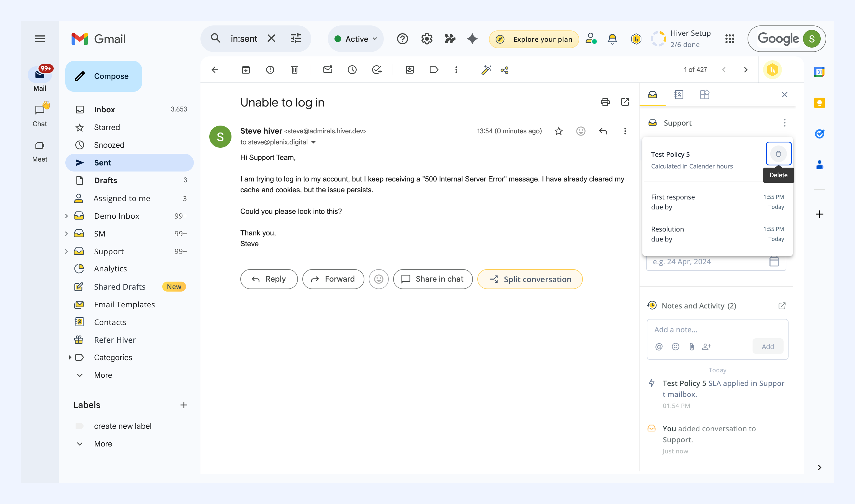Reply using the arrow in message header
The height and width of the screenshot is (504, 855).
[x=603, y=131]
